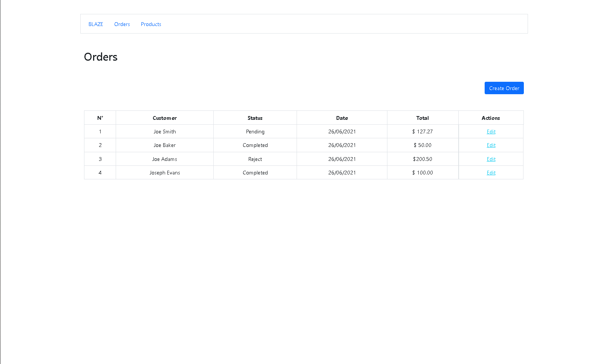Open the Products navigation link
The image size is (606, 364).
[151, 24]
